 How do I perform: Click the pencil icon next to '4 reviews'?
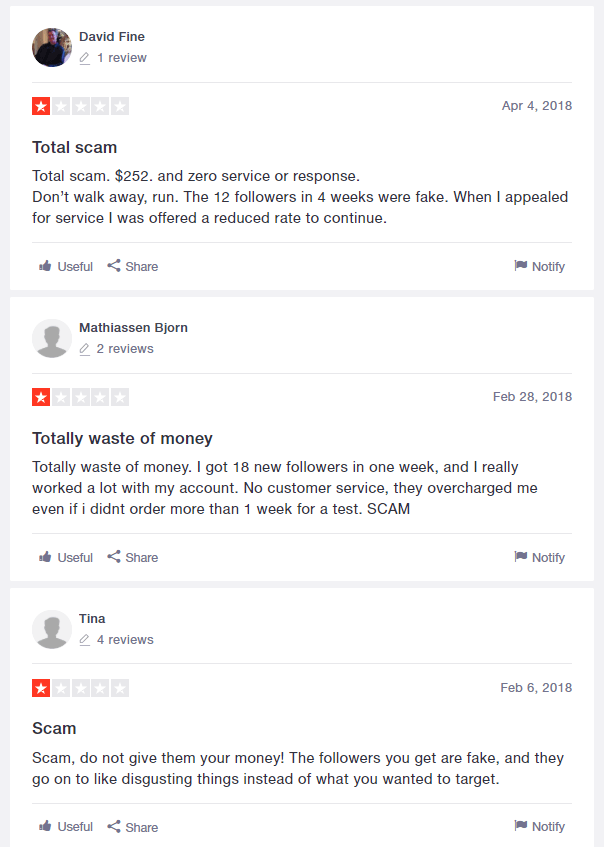tap(85, 639)
